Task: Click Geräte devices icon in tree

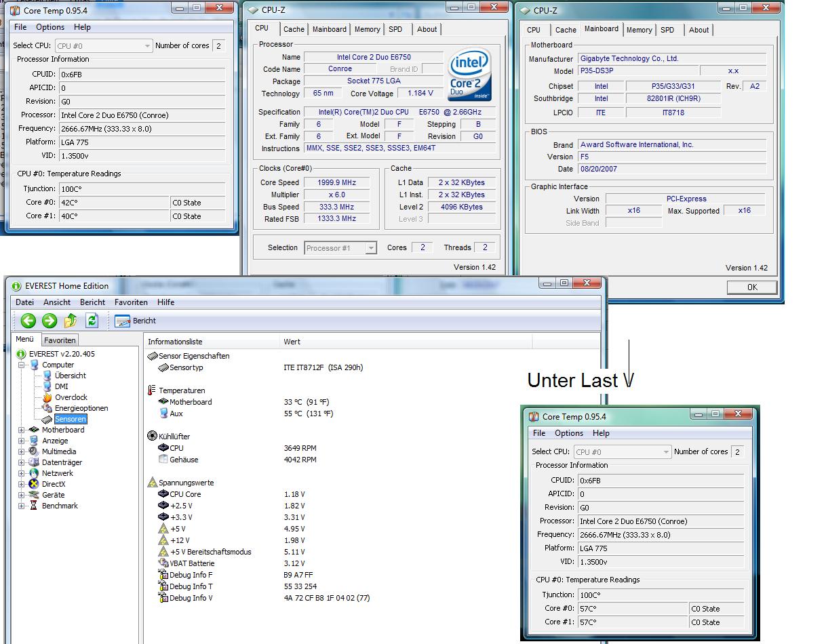Action: coord(34,495)
